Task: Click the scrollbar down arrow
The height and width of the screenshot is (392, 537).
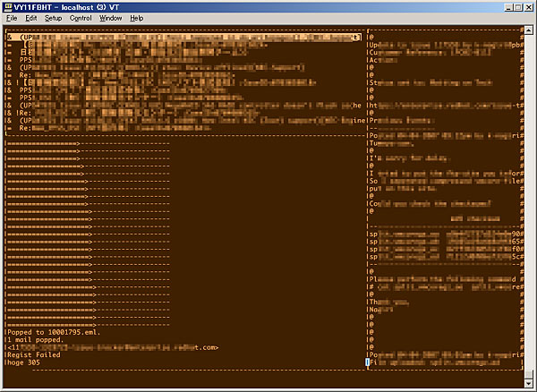Action: 530,385
